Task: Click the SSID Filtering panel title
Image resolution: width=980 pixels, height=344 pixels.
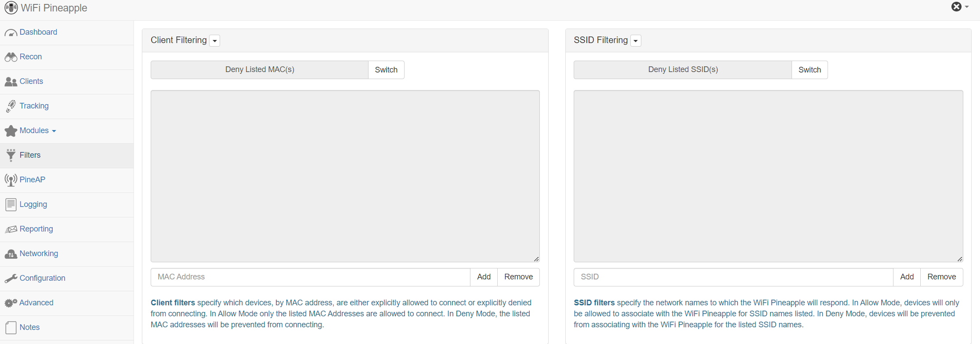Action: [x=601, y=40]
